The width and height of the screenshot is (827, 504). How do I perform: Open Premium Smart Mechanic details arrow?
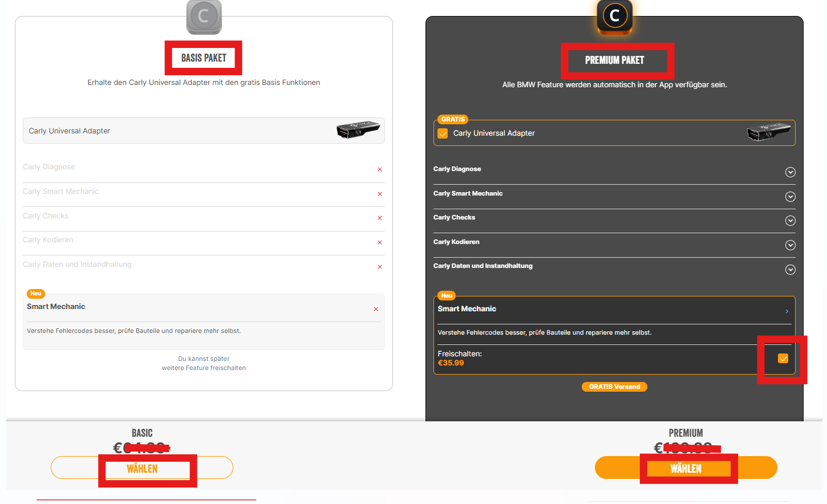[x=787, y=311]
